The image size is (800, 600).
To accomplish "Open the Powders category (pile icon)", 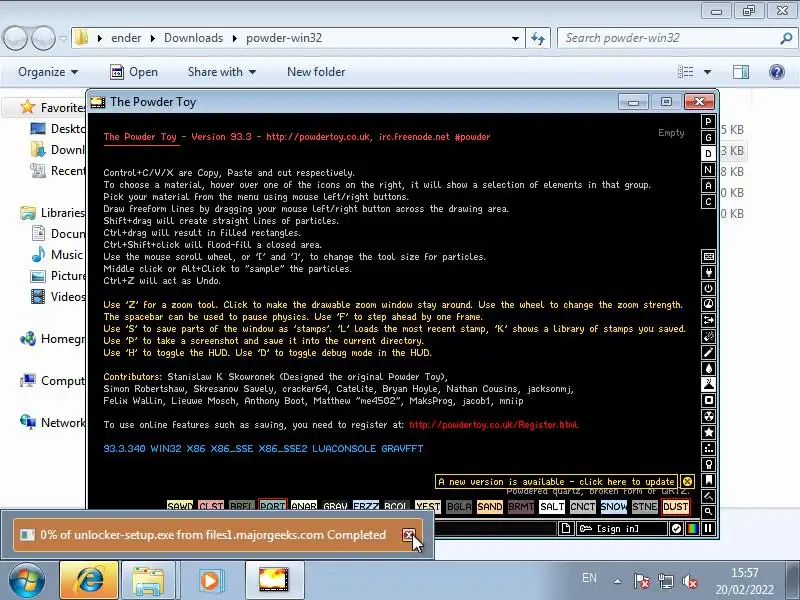I will coord(708,384).
